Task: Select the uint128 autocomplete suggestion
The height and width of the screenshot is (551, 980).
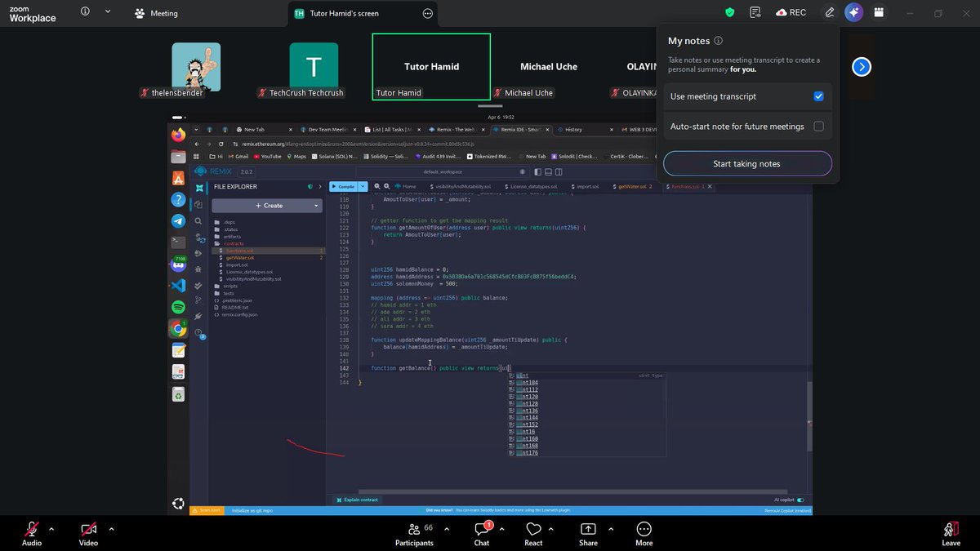Action: 527,403
